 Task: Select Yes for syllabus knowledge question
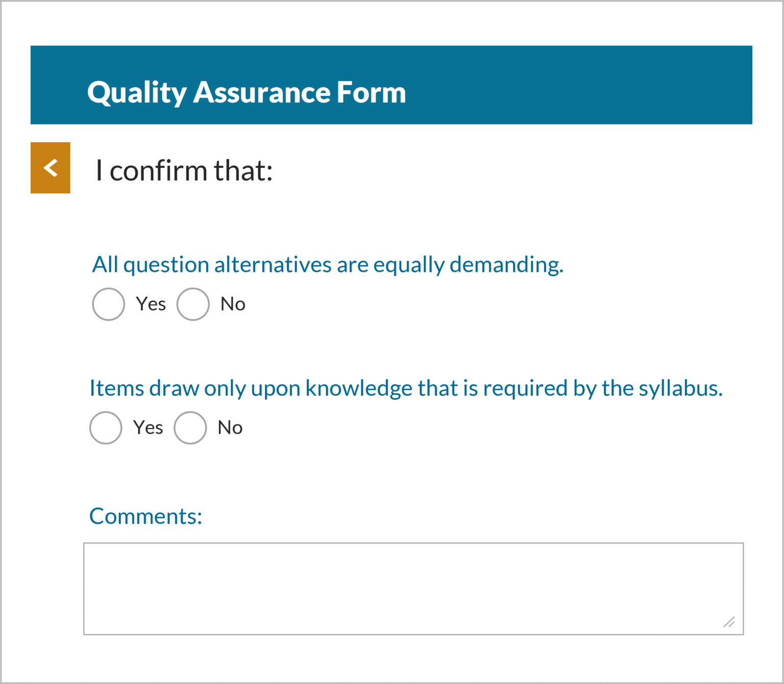click(106, 428)
